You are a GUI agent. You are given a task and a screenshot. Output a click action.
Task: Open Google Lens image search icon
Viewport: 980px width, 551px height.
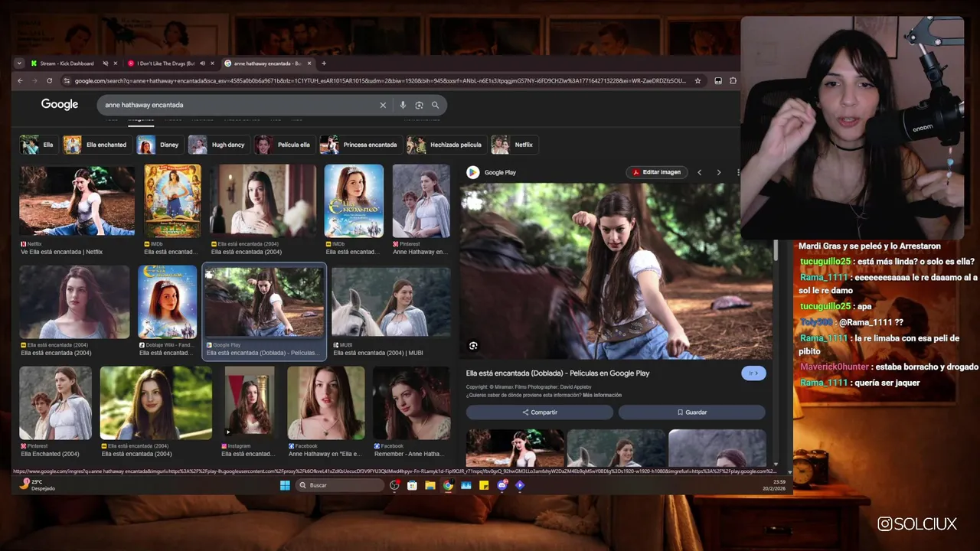click(419, 105)
